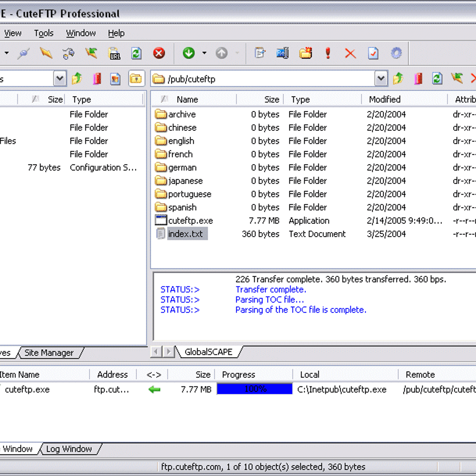Sort remote files by Modified column
This screenshot has height=476, width=476.
(405, 99)
